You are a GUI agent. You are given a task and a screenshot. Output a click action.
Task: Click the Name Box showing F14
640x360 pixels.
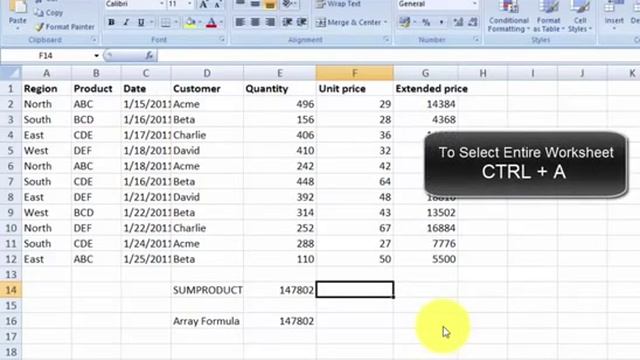[x=46, y=56]
